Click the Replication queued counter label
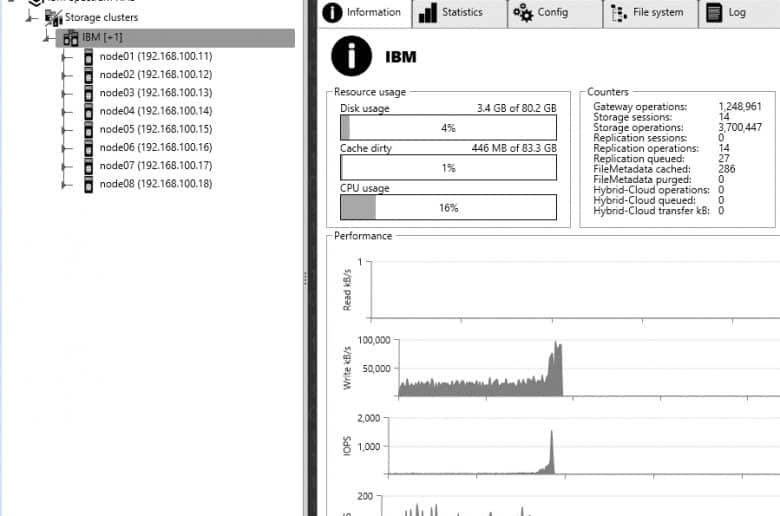This screenshot has height=516, width=780. [639, 159]
